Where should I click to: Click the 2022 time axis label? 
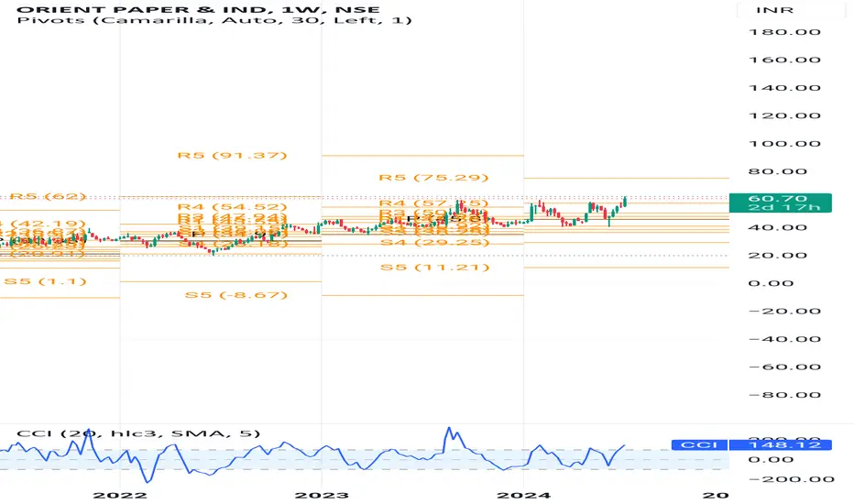pos(120,495)
